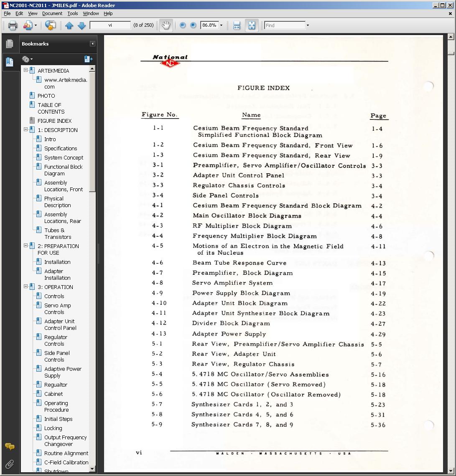Open the File menu

[x=7, y=13]
